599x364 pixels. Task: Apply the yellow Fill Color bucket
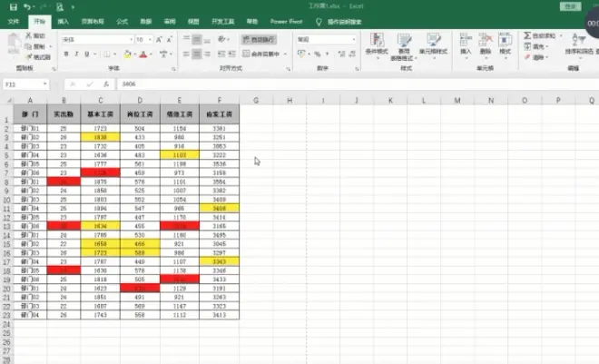(127, 54)
